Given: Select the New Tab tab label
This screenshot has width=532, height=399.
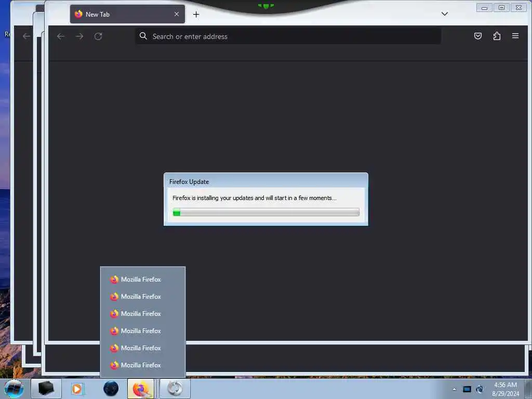Looking at the screenshot, I should tap(97, 14).
